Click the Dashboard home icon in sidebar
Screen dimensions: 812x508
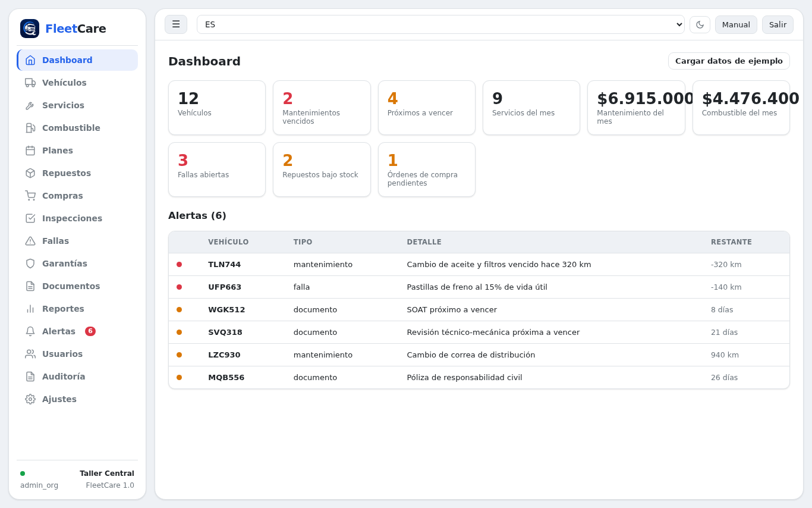click(30, 60)
